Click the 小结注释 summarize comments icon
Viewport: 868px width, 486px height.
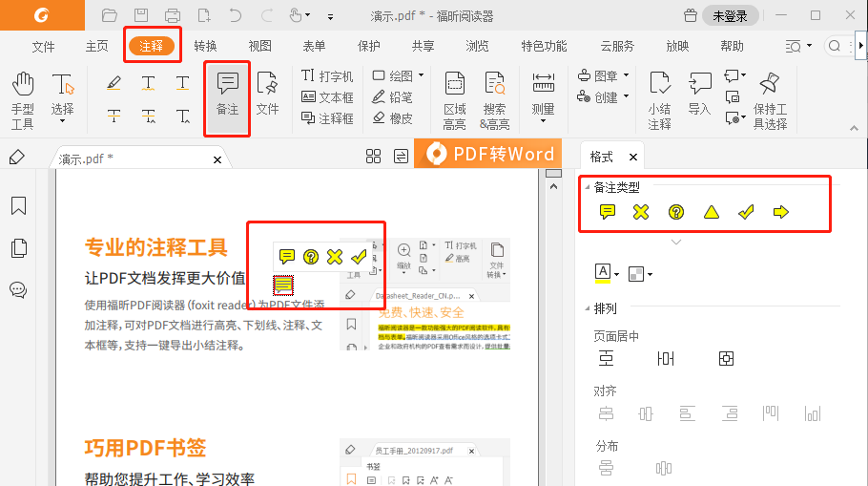[x=659, y=98]
